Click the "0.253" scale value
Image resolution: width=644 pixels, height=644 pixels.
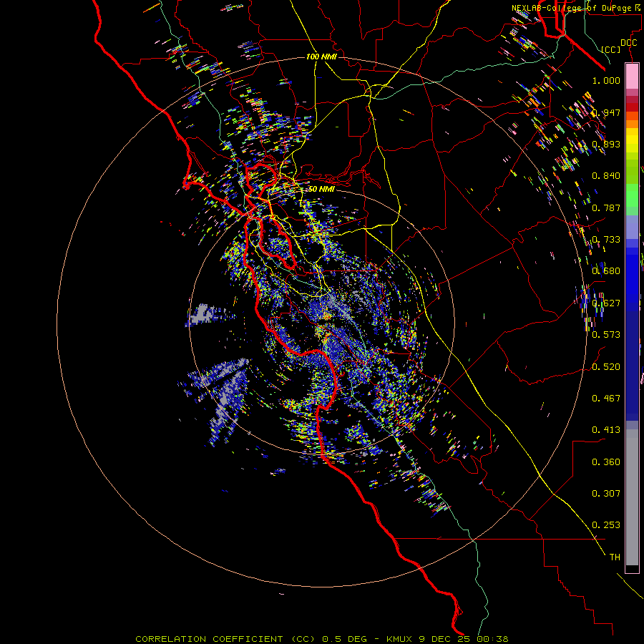(x=606, y=525)
